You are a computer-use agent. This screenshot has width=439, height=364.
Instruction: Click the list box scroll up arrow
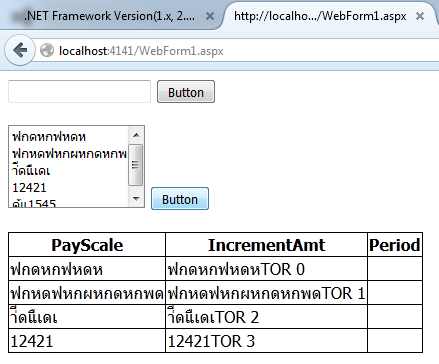(x=136, y=135)
